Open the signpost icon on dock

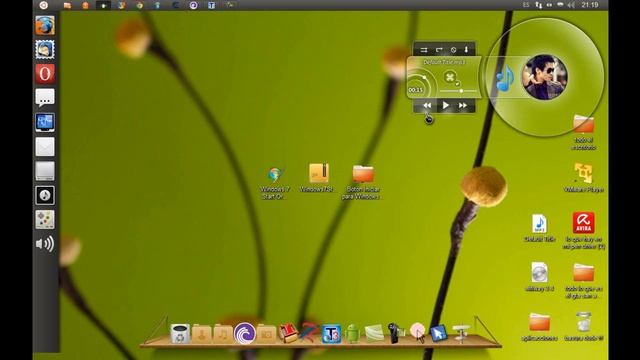[x=461, y=333]
